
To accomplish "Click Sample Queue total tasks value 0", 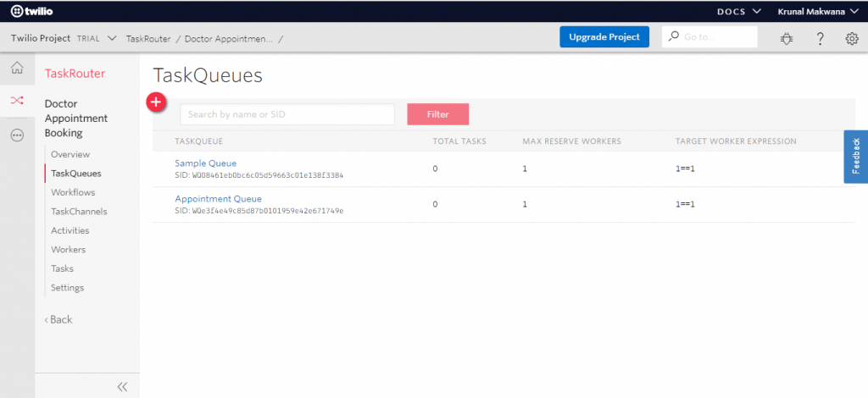I will (435, 169).
